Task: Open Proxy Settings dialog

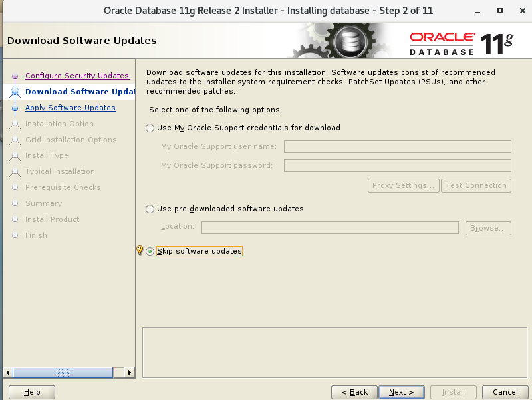Action: [403, 185]
